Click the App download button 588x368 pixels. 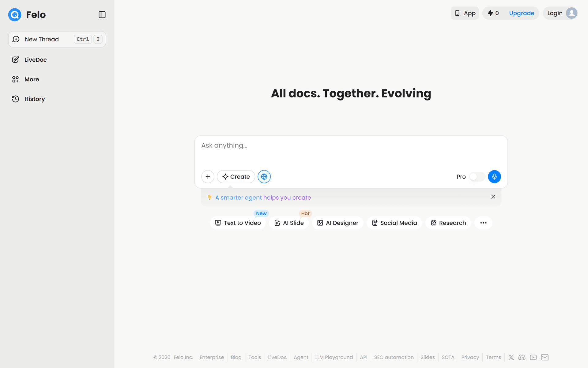pos(465,13)
